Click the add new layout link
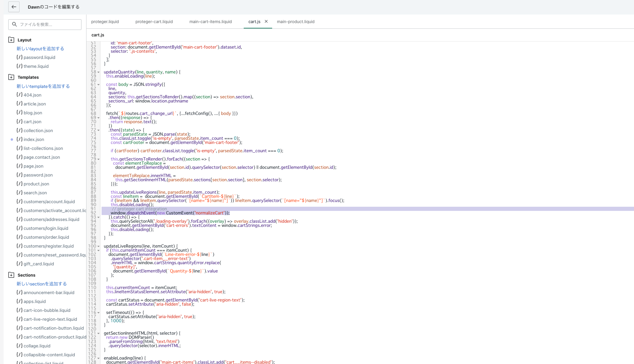The image size is (634, 364). pyautogui.click(x=40, y=49)
